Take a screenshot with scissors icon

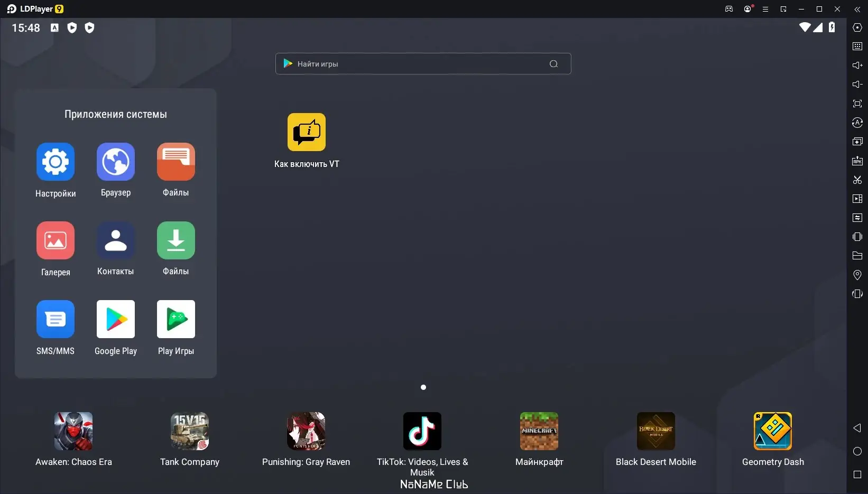[x=857, y=180]
